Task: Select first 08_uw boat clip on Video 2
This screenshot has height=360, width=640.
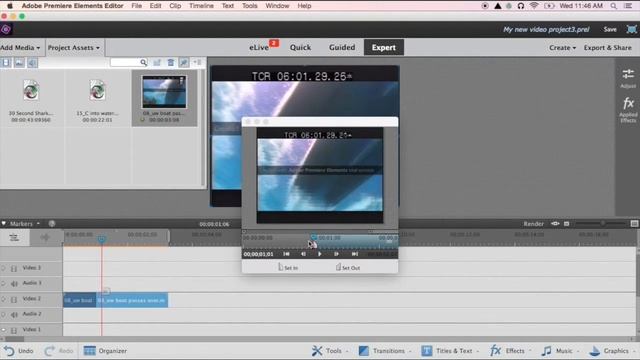Action: [80, 300]
